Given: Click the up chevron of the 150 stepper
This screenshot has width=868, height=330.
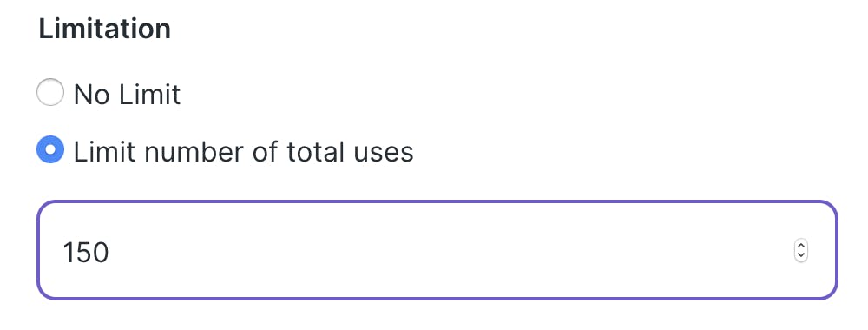Looking at the screenshot, I should [x=801, y=245].
